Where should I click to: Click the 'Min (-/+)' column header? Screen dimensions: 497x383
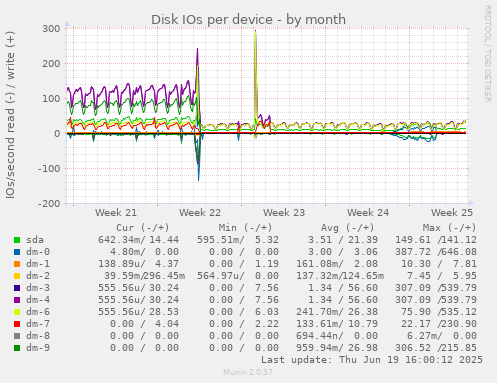(245, 228)
